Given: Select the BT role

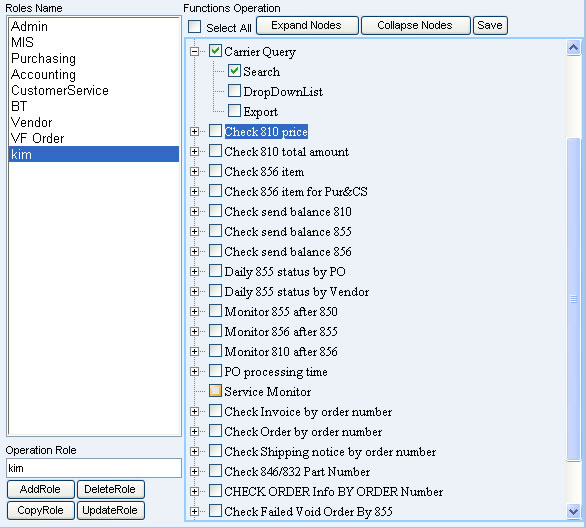Looking at the screenshot, I should 93,106.
